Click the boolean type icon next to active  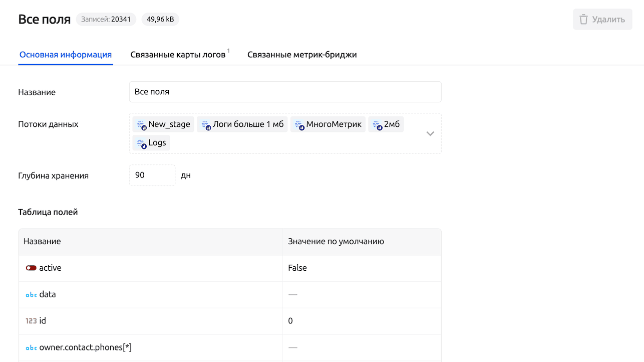click(x=31, y=268)
